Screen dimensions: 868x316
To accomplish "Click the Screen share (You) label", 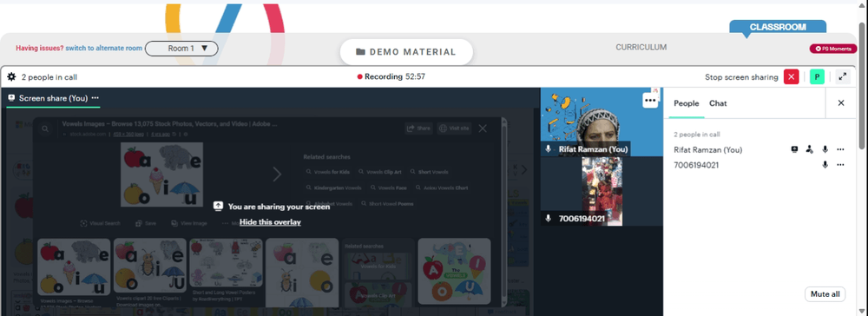I will [53, 98].
